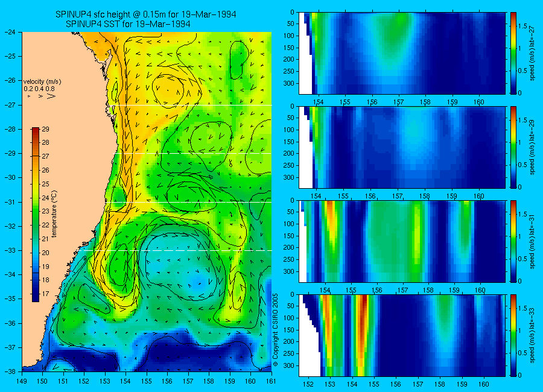Click the '© Copyright CSIRO 2005' text

275,330
